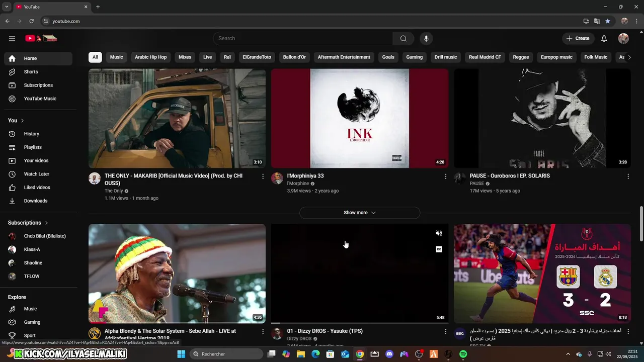Open the hamburger guide menu

coord(12,38)
